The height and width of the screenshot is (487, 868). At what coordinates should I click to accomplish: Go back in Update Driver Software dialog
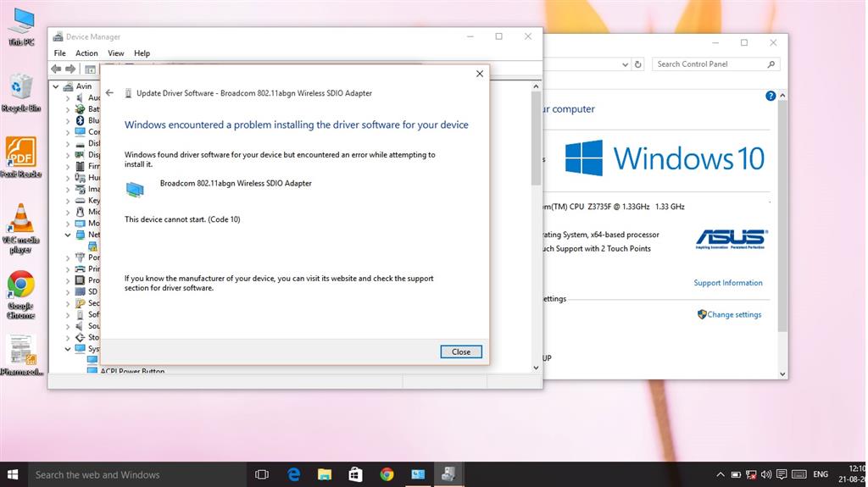coord(109,93)
